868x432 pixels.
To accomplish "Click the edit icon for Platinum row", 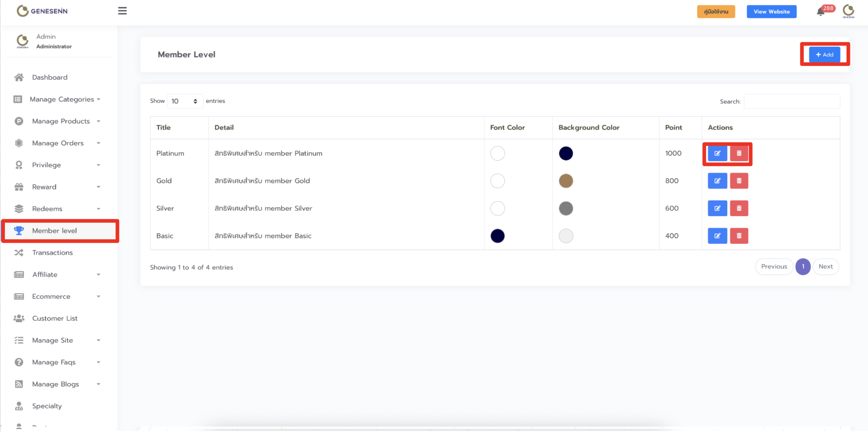I will 717,153.
